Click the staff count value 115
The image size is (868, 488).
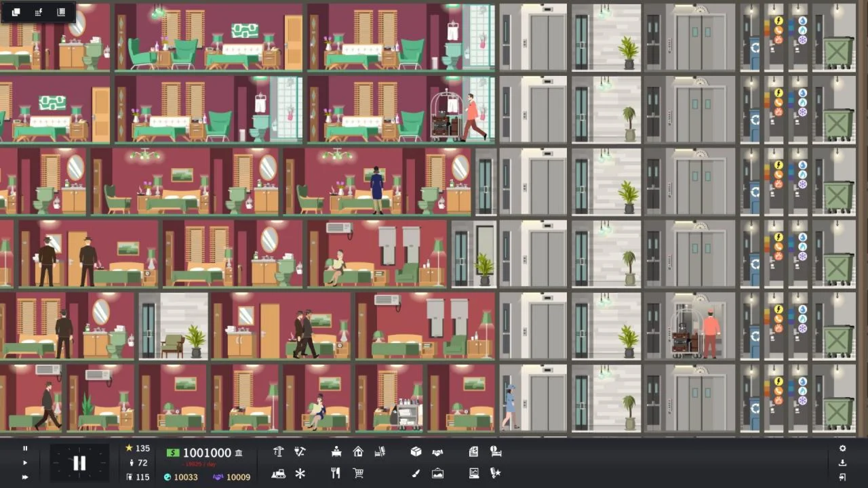(142, 477)
